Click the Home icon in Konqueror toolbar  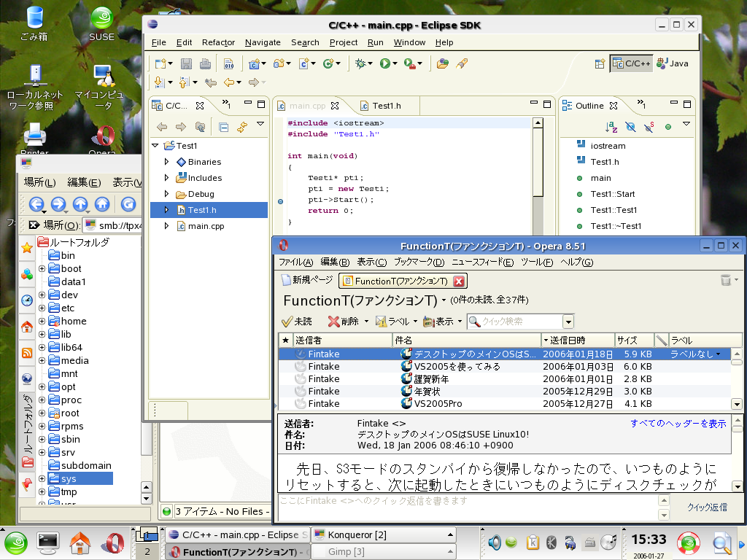point(102,204)
